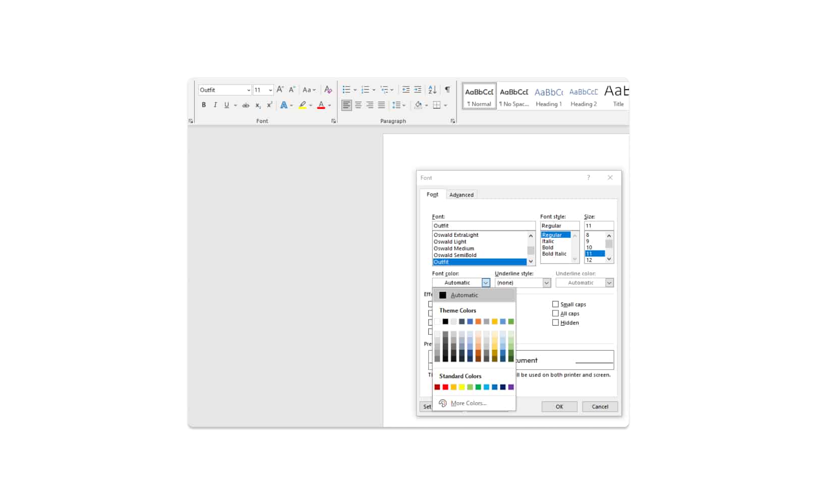817x504 pixels.
Task: Choose Automatic color option
Action: pos(474,295)
